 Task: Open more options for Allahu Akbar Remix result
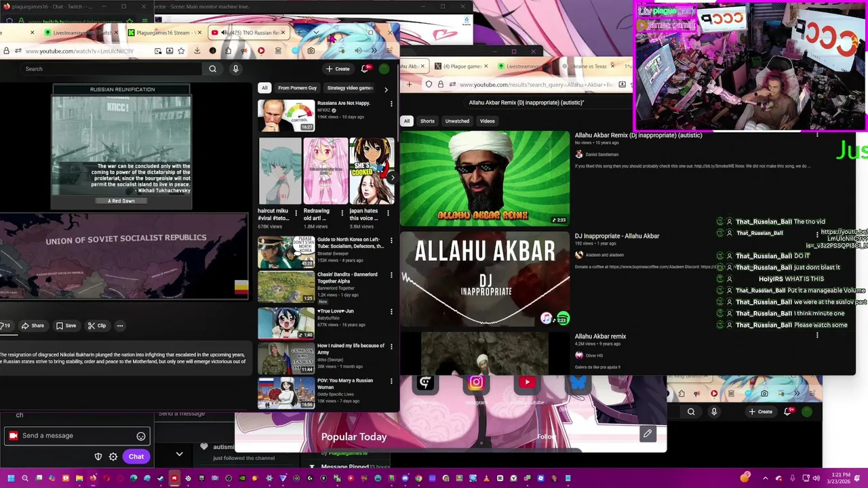pyautogui.click(x=817, y=135)
